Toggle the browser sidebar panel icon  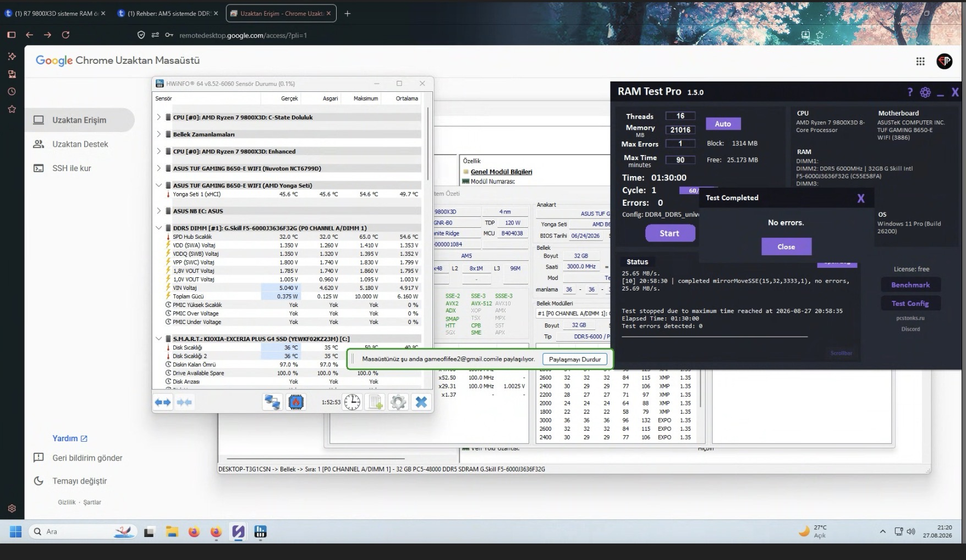pyautogui.click(x=12, y=35)
